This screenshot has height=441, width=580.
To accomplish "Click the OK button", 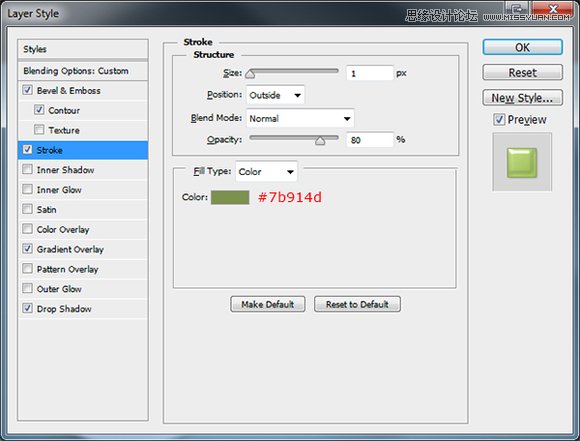I will [x=522, y=47].
